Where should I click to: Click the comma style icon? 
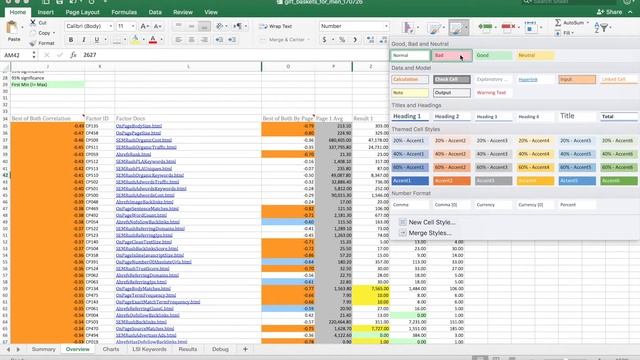355,40
